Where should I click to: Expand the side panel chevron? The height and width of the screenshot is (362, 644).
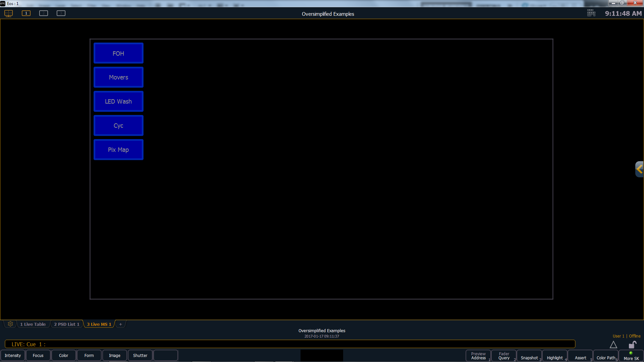pos(640,169)
